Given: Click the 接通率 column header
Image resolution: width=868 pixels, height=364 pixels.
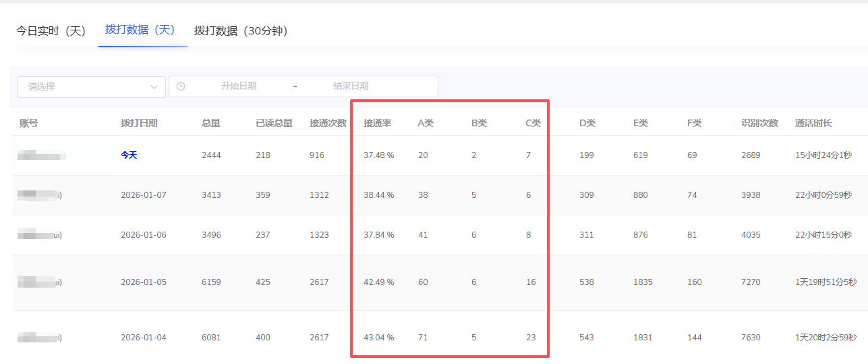Looking at the screenshot, I should pos(377,123).
